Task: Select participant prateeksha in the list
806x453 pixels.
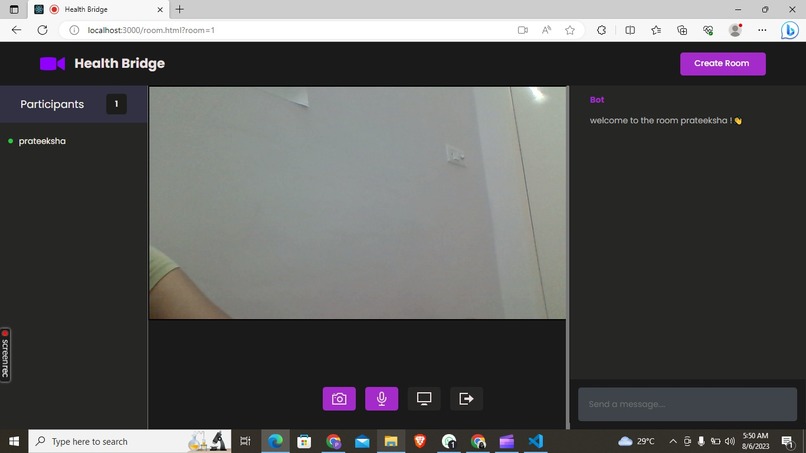Action: click(x=42, y=141)
